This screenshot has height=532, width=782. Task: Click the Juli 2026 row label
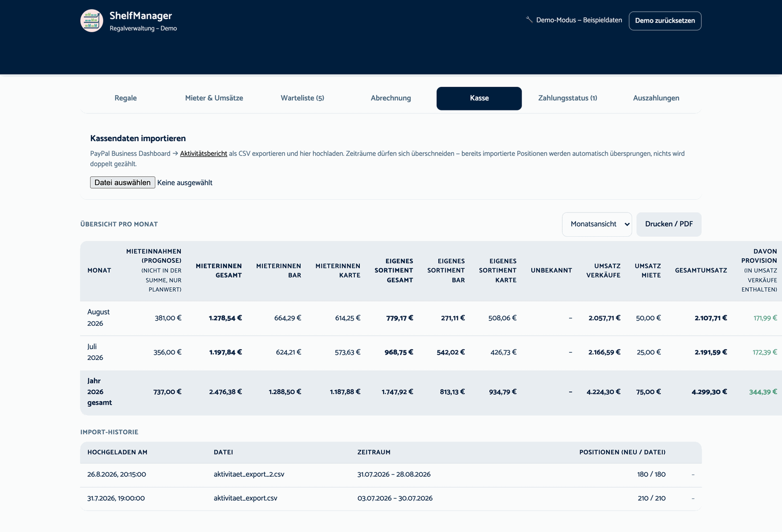(95, 352)
